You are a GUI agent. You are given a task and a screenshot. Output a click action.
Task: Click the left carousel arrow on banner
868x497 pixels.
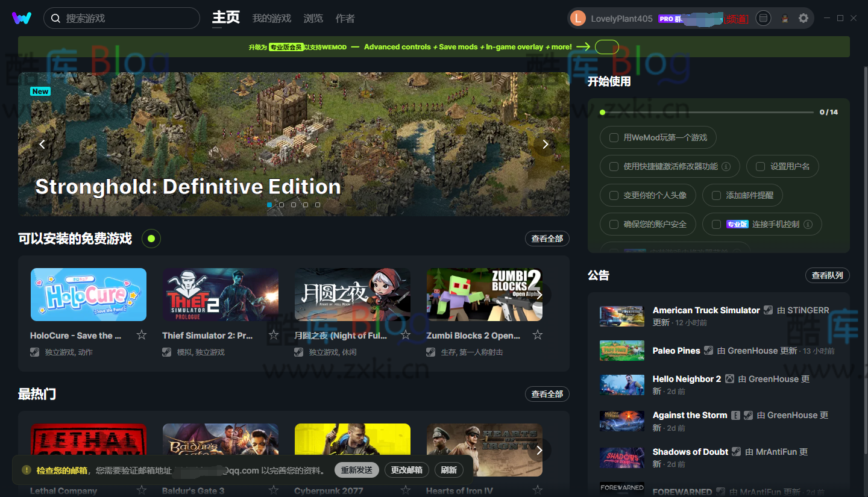pos(42,144)
